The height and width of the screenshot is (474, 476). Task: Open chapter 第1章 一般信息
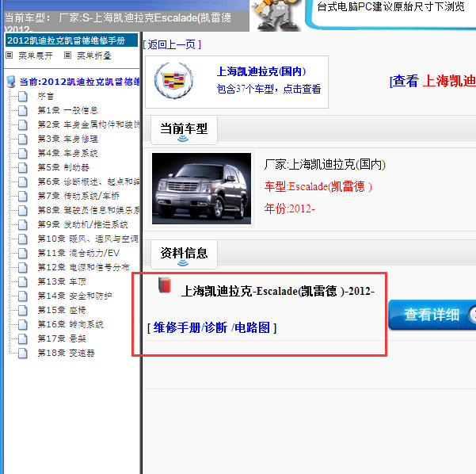[67, 111]
